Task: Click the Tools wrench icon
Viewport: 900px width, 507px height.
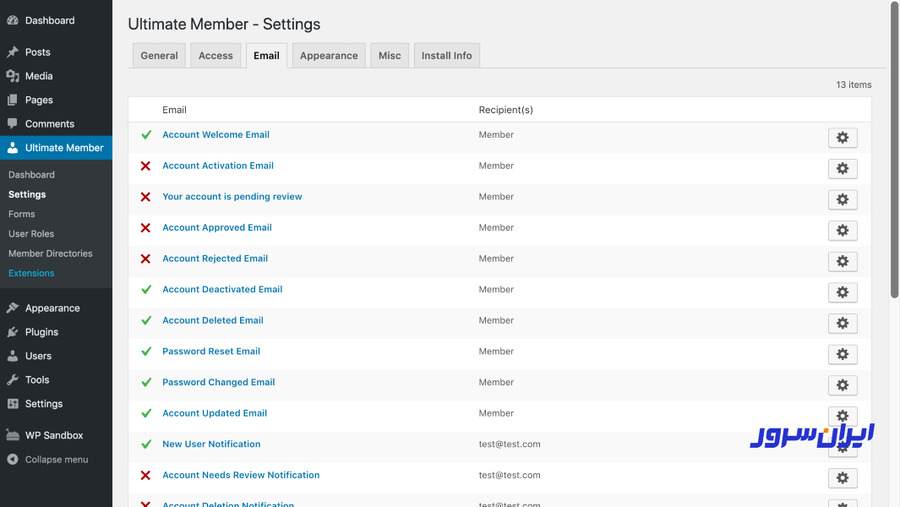Action: 13,380
